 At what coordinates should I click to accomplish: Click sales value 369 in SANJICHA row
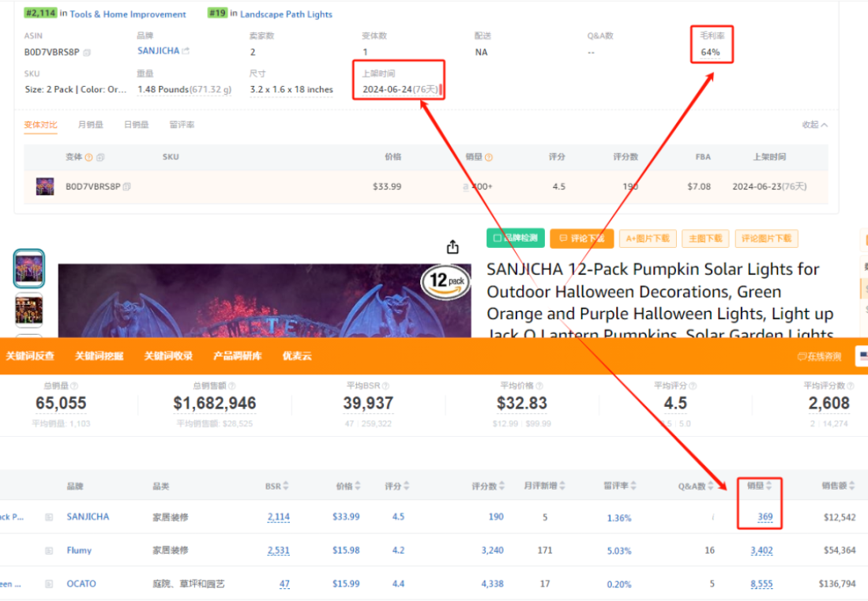[765, 516]
